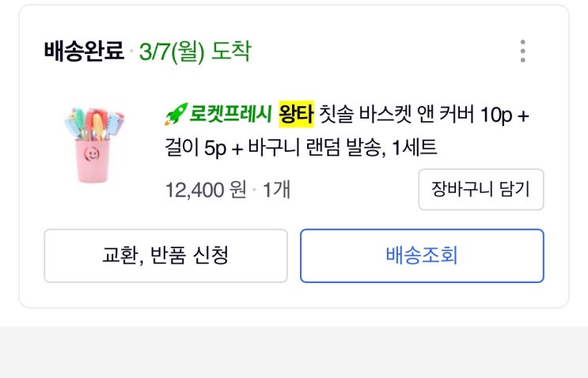Image resolution: width=588 pixels, height=378 pixels.
Task: Click the second title line ending in 1세트
Action: (x=301, y=148)
